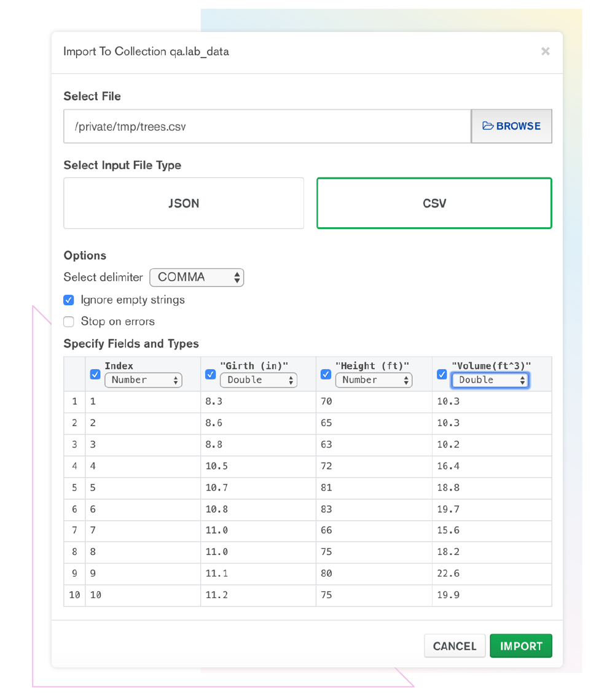Click Height value 65 in row 2
This screenshot has height=700, width=615.
click(326, 423)
